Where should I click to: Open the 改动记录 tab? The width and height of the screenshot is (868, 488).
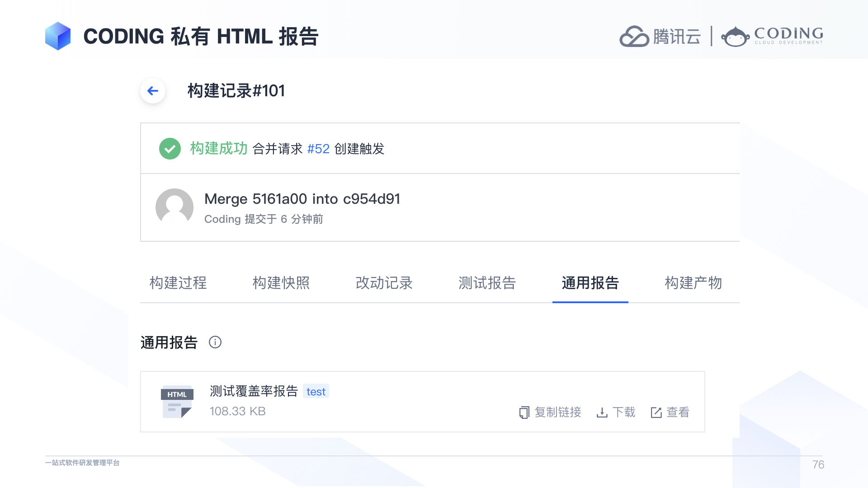(x=384, y=283)
